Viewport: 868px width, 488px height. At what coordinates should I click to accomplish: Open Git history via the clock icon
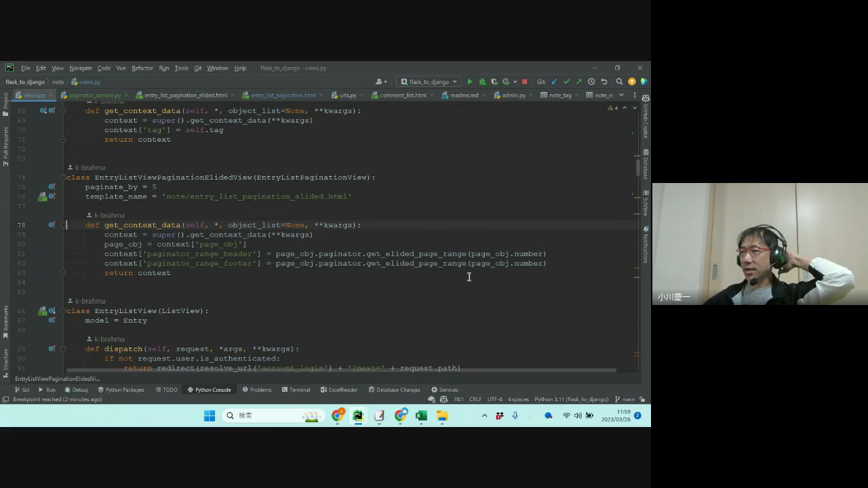(x=591, y=82)
